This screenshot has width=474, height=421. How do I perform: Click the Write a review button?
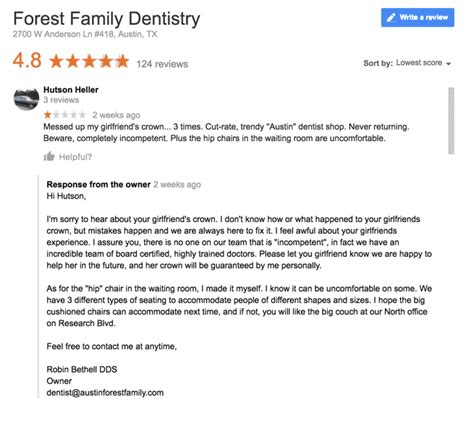click(417, 17)
